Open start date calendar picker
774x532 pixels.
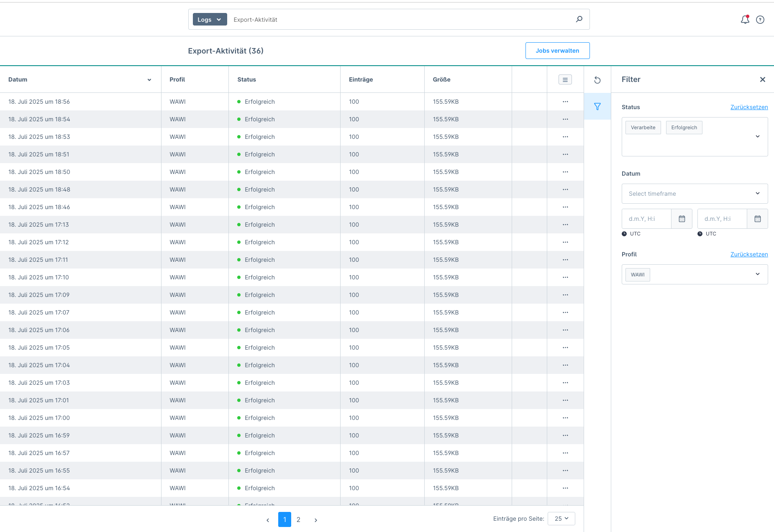coord(682,219)
